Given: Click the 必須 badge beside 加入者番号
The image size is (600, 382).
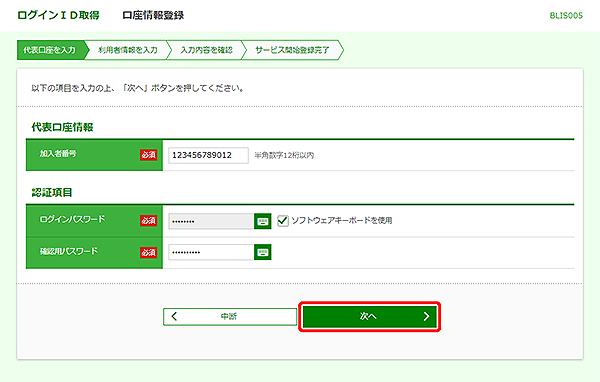Looking at the screenshot, I should pos(148,155).
